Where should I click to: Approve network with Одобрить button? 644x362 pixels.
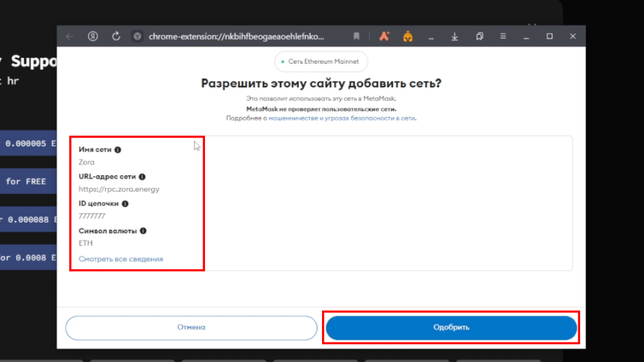tap(451, 328)
